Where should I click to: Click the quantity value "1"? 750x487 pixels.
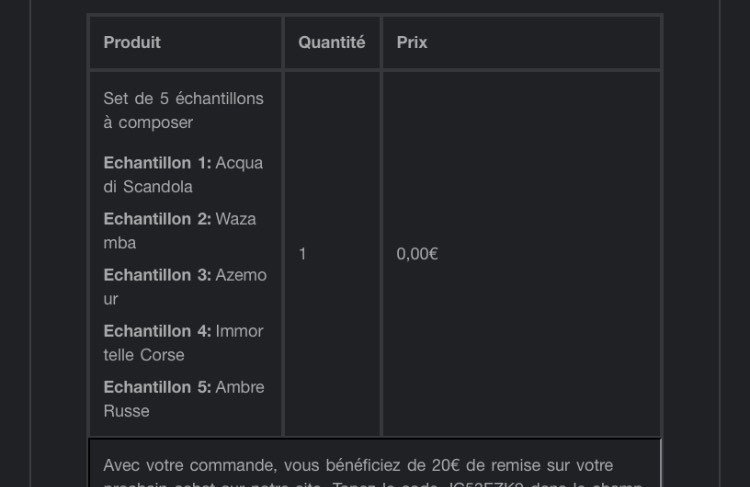303,254
